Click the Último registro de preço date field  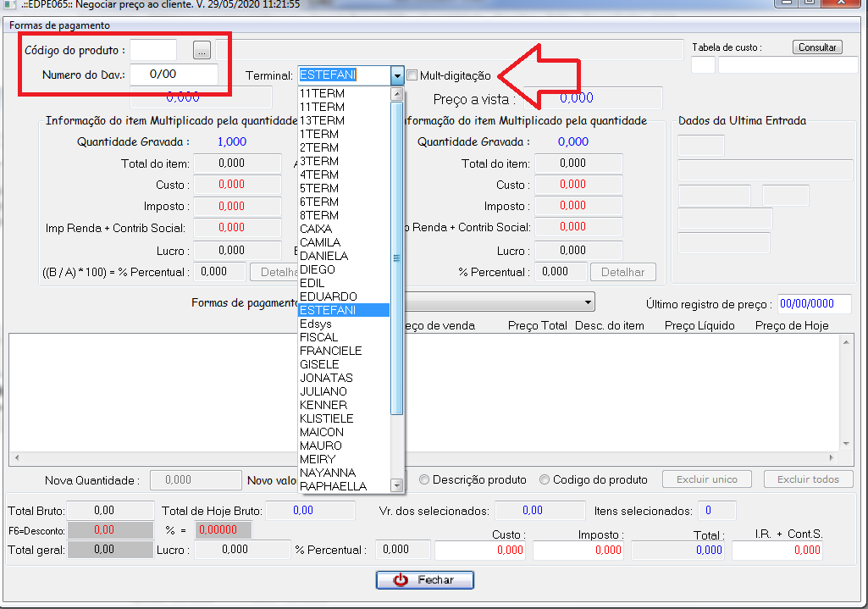pos(814,304)
